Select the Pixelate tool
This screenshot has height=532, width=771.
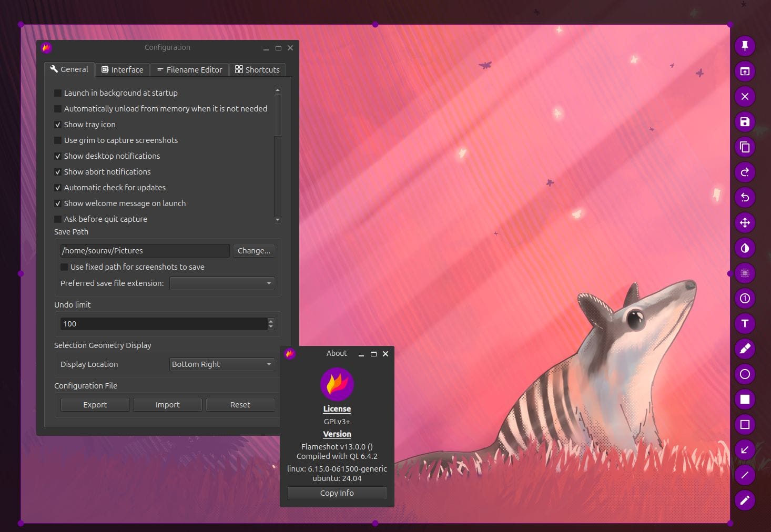pyautogui.click(x=744, y=273)
